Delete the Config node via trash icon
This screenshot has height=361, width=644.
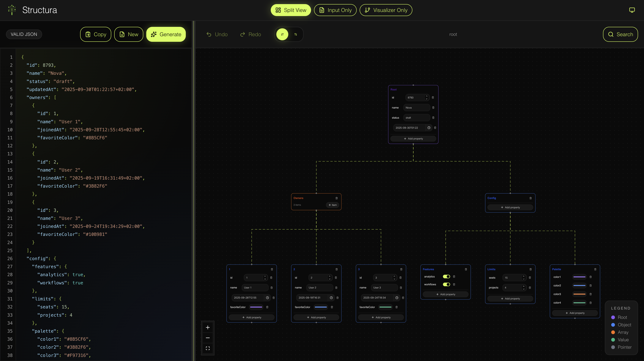point(531,198)
